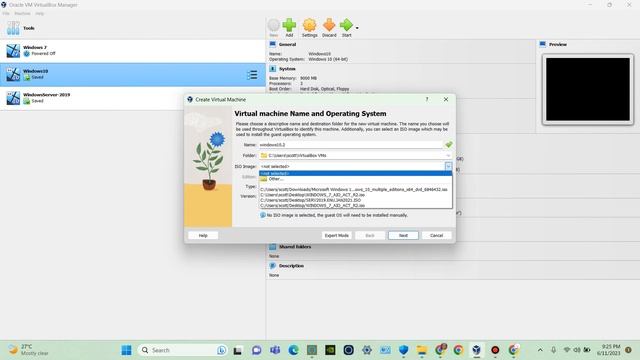This screenshot has height=360, width=640.
Task: Click the Next button
Action: (x=403, y=236)
